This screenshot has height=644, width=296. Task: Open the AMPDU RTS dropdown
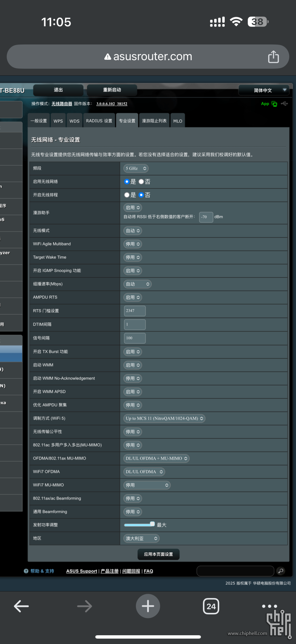[133, 297]
